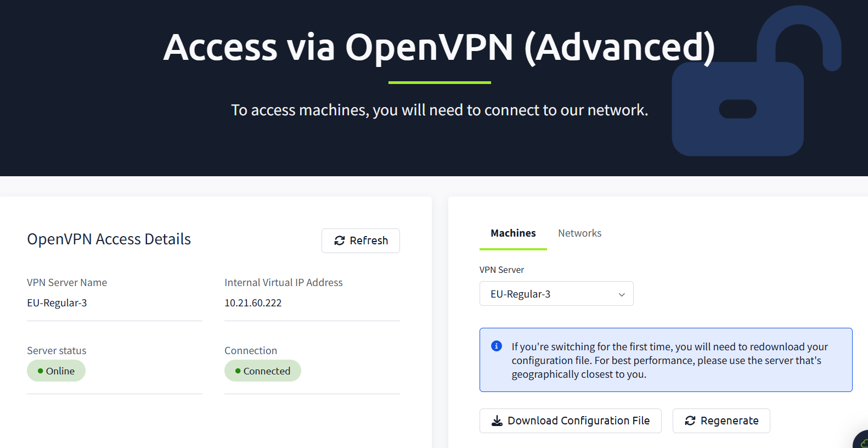Click the Regenerate circular arrows icon
The height and width of the screenshot is (448, 868).
(690, 421)
